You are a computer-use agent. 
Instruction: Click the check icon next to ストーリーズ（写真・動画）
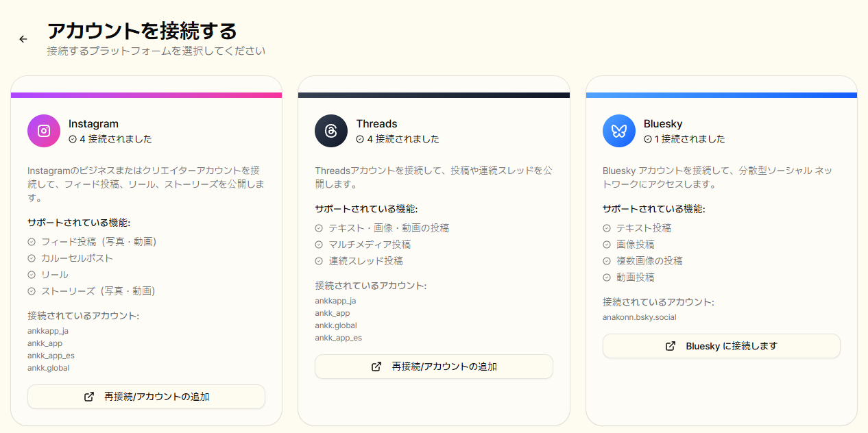click(32, 291)
